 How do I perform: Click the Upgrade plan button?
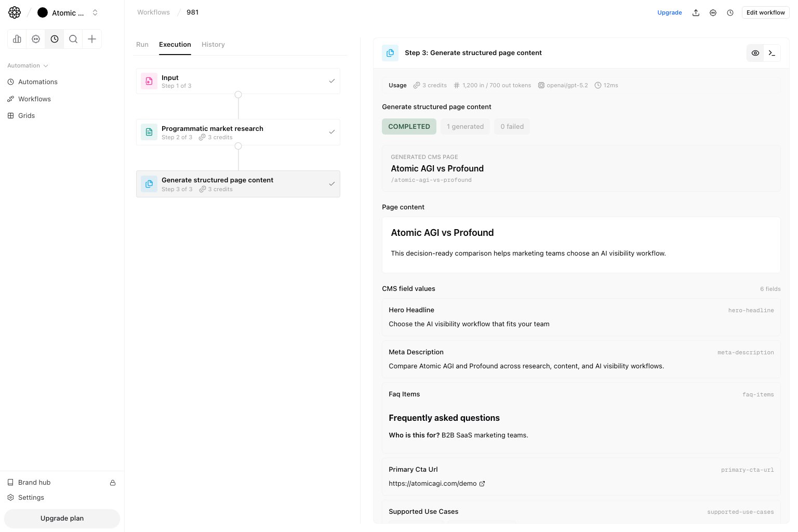point(62,518)
